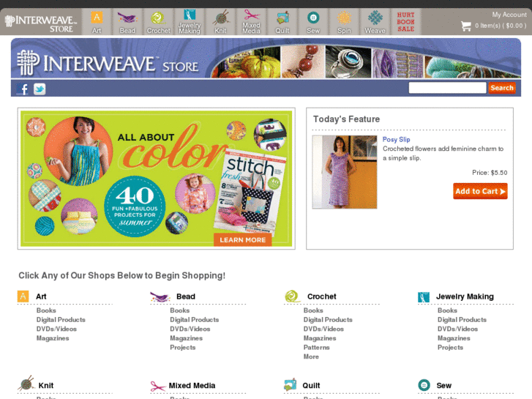Browse Magazines under Bead

pos(187,338)
